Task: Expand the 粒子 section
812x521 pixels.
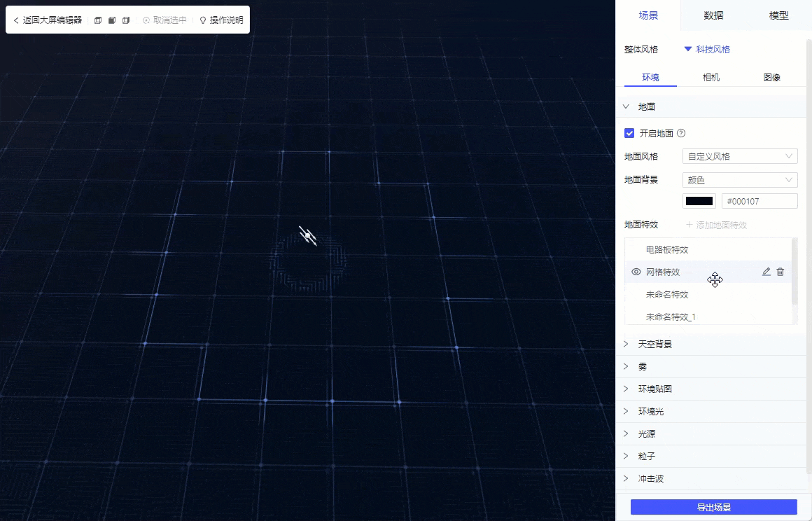Action: [711, 457]
